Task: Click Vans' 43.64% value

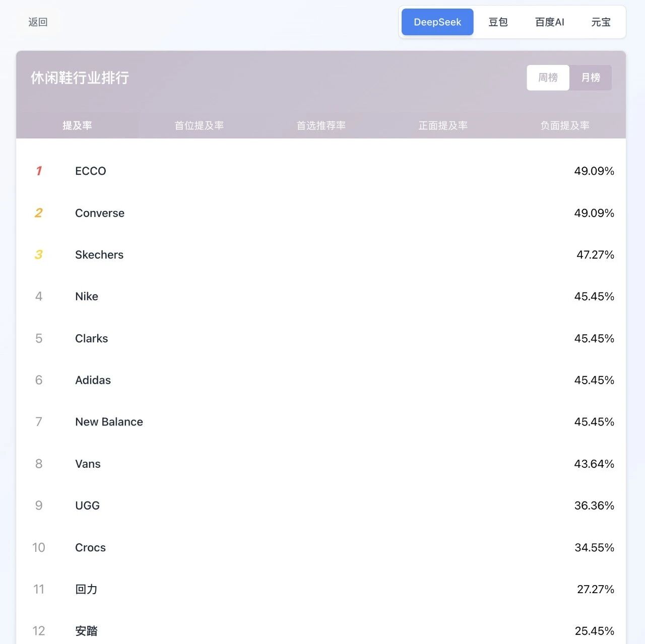Action: point(594,464)
